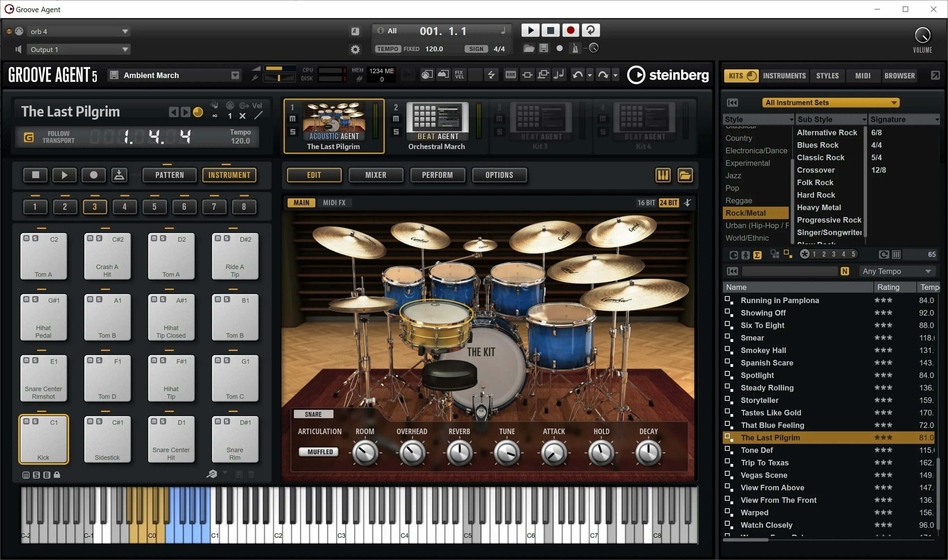The width and height of the screenshot is (948, 560).
Task: Open the pattern folder icon beside the keyboard view
Action: click(x=685, y=175)
